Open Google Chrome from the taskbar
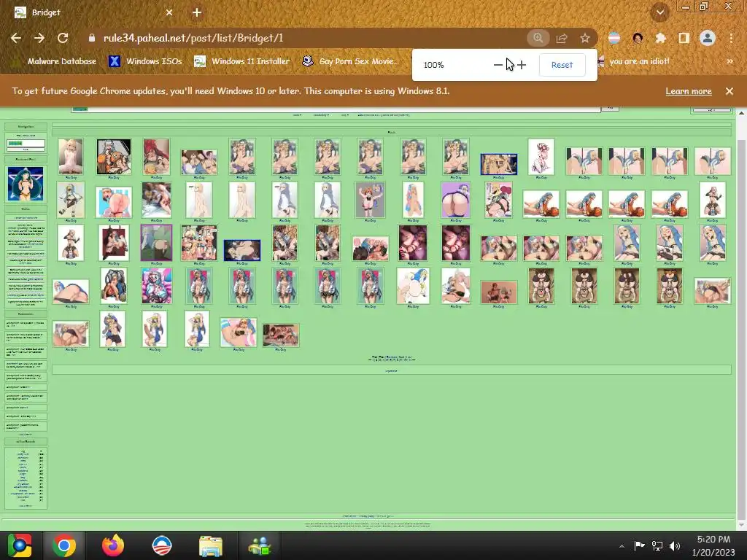Screen dimensions: 747x560 pyautogui.click(x=64, y=545)
